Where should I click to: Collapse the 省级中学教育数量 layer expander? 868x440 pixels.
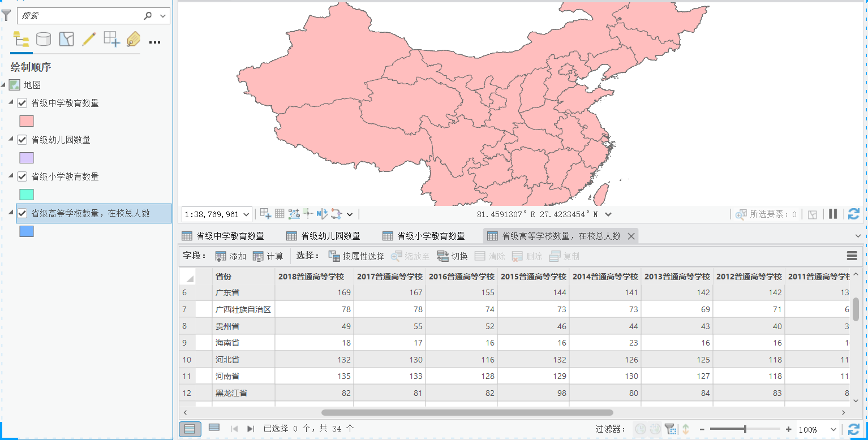click(x=11, y=102)
